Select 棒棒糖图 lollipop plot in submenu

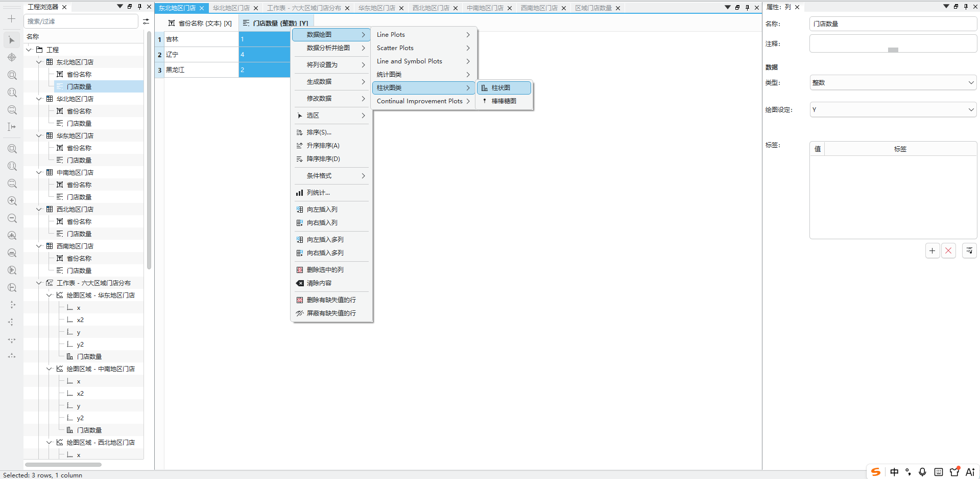tap(504, 101)
